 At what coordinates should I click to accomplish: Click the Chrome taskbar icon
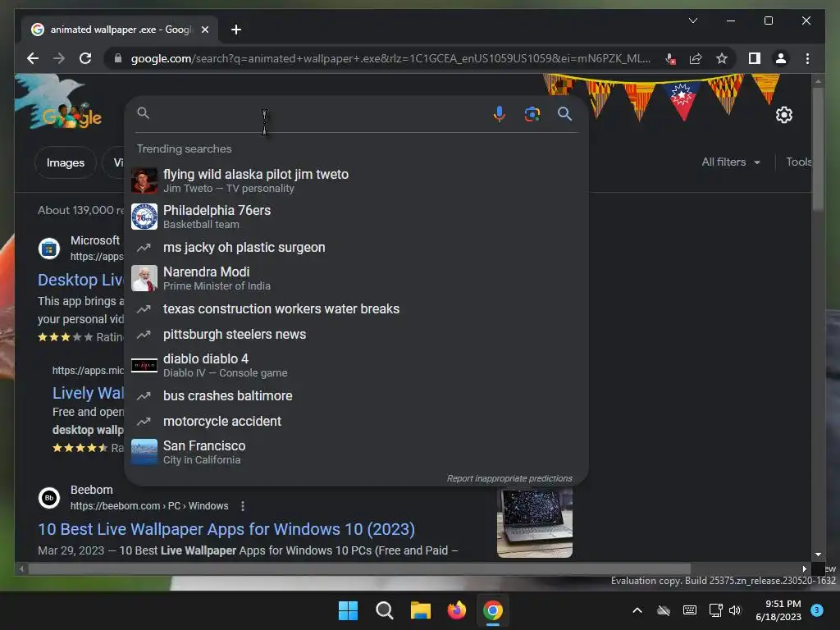tap(493, 610)
